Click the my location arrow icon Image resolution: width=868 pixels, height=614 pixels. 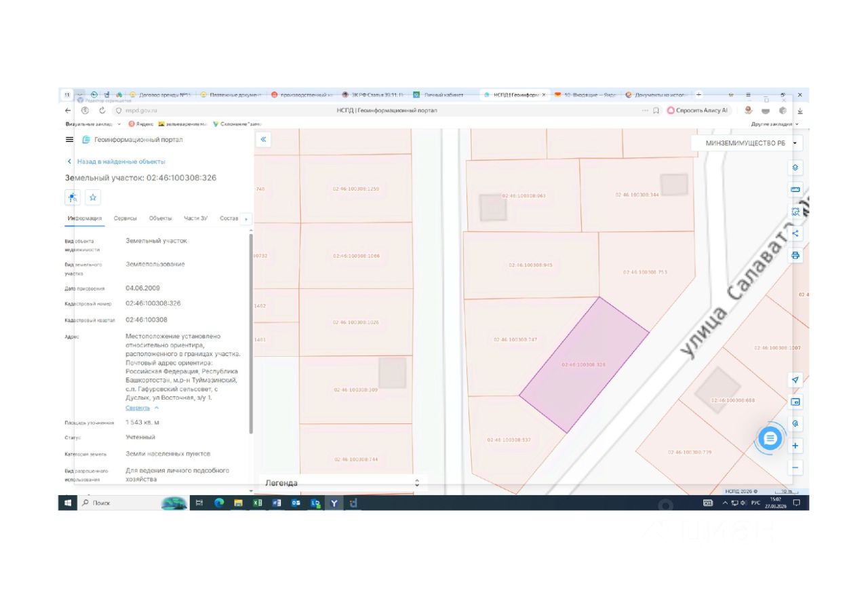coord(795,379)
